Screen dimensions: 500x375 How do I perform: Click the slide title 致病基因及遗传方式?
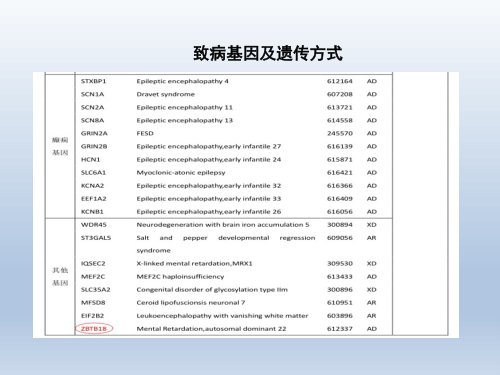point(268,53)
